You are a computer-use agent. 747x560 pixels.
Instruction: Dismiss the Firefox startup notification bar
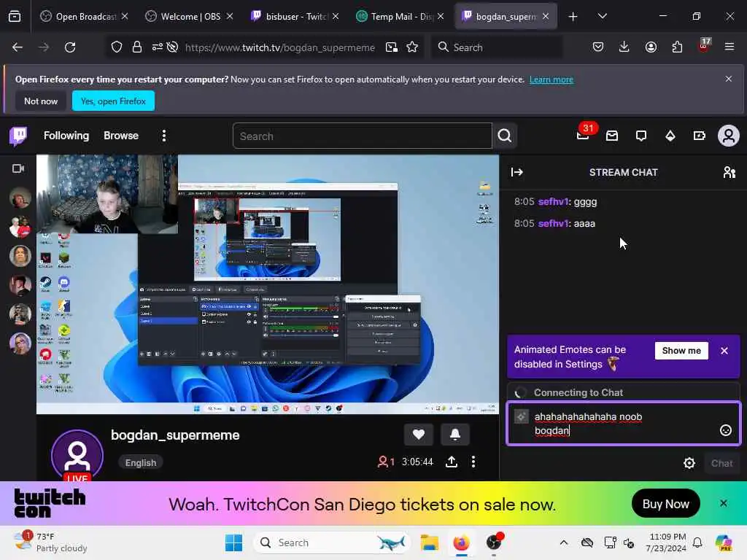point(729,79)
